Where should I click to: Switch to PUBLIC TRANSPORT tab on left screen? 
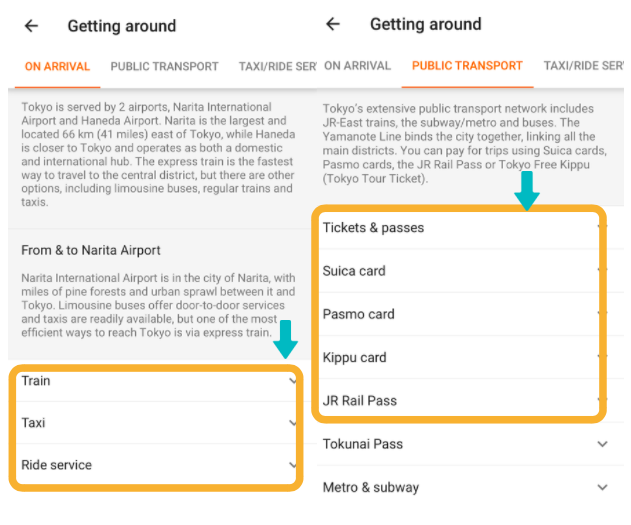pos(165,66)
